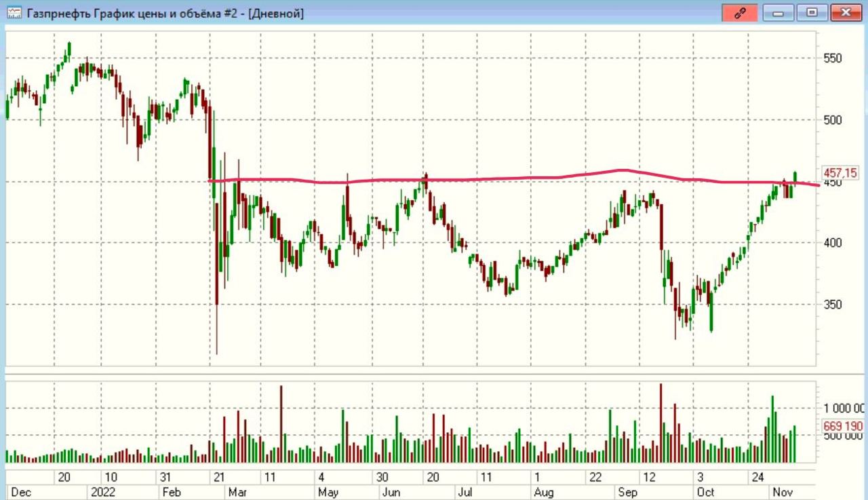Click the 2022 year label on time axis

click(x=102, y=492)
